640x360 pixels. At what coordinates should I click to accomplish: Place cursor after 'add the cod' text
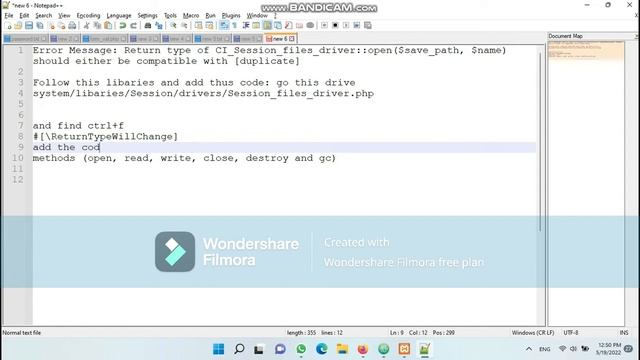100,147
